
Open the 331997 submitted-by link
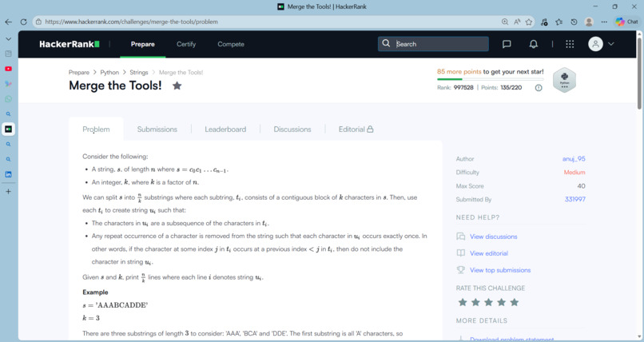pos(575,200)
